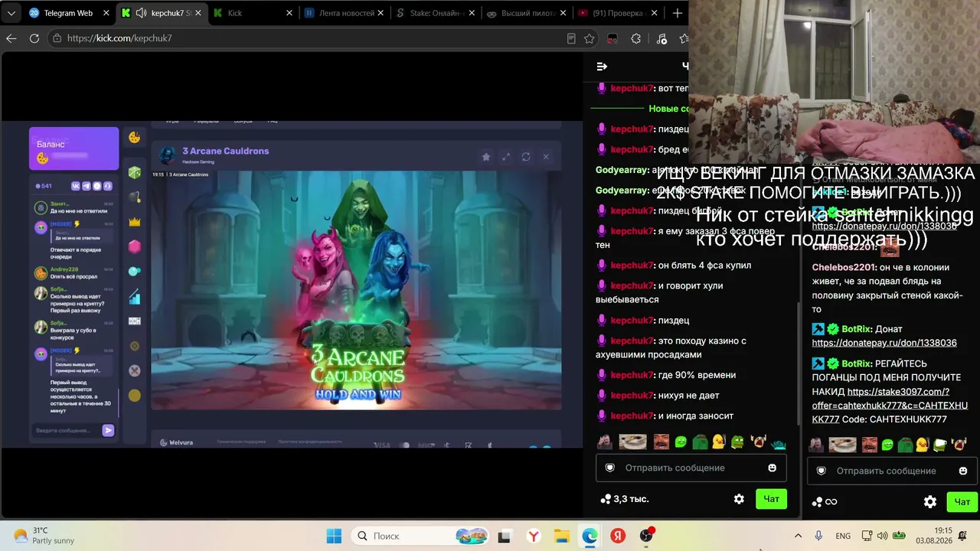Image resolution: width=980 pixels, height=551 pixels.
Task: Open the pink hexagon game icon
Action: coord(135,246)
